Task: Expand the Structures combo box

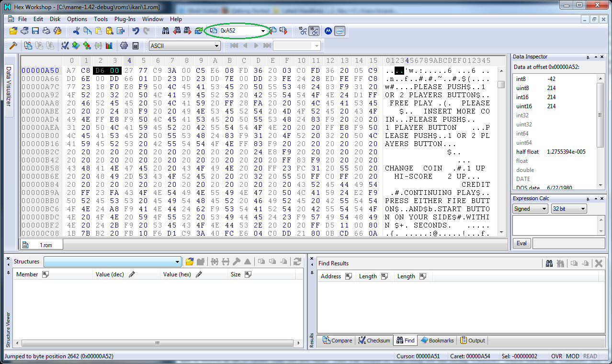Action: pyautogui.click(x=178, y=262)
